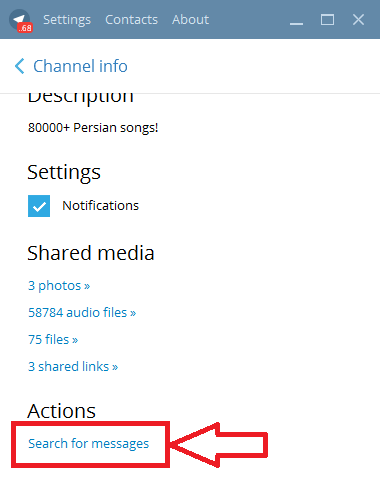
Task: Open the 3 shared links list
Action: point(73,367)
